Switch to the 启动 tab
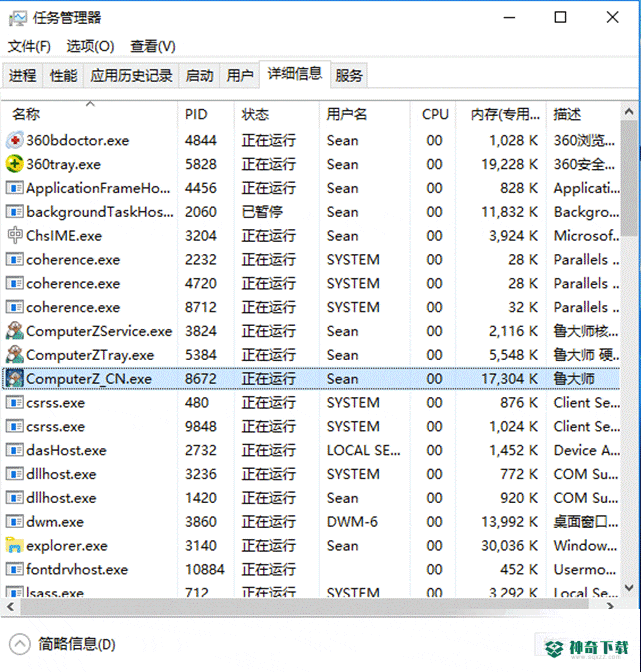The height and width of the screenshot is (672, 641). (199, 76)
